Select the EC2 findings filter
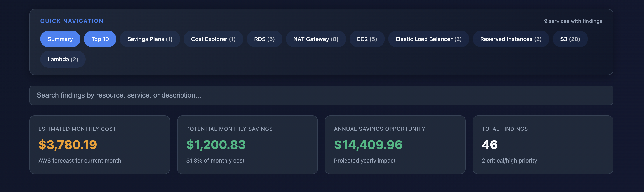Screen dimensions: 644x192 pos(367,39)
